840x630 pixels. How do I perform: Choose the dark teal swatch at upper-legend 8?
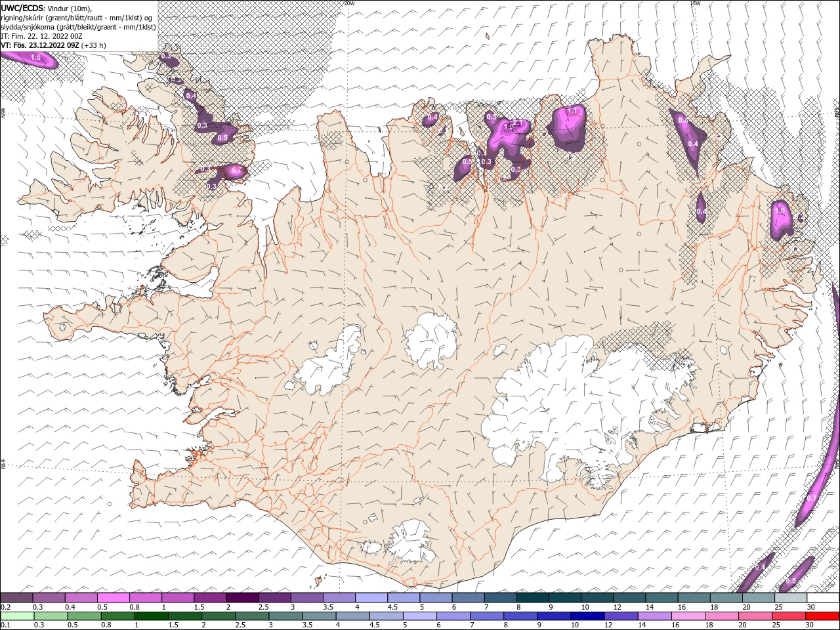tap(533, 598)
